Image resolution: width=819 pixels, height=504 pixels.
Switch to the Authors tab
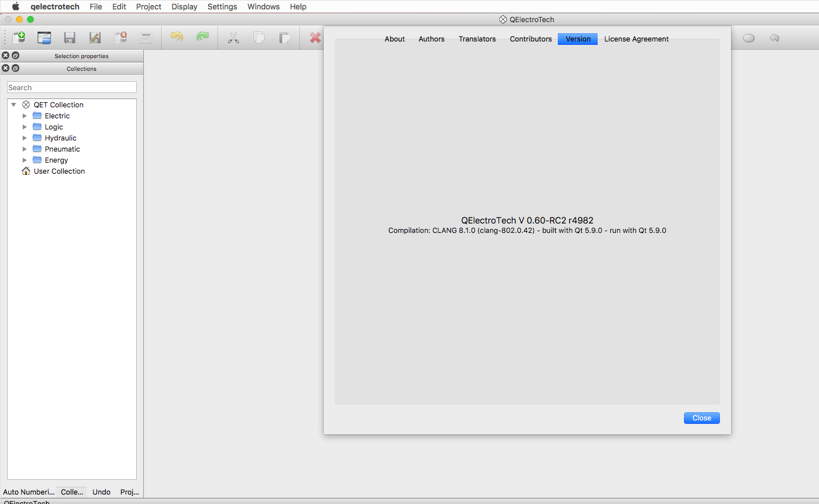pos(432,39)
